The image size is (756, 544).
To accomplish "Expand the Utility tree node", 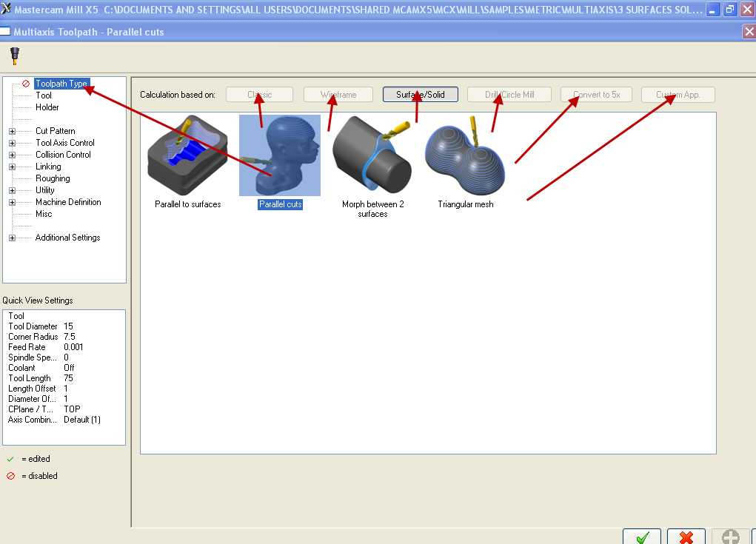I will (x=12, y=190).
